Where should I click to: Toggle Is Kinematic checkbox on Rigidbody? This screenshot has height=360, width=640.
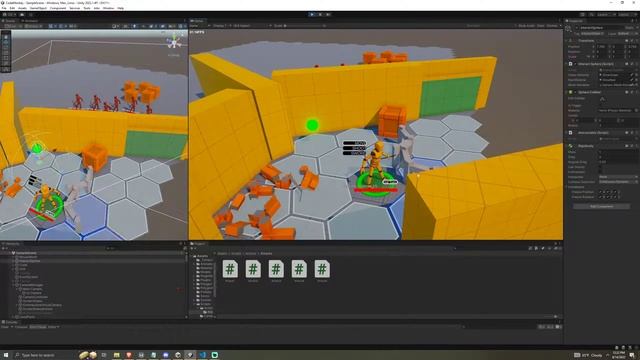coord(600,172)
